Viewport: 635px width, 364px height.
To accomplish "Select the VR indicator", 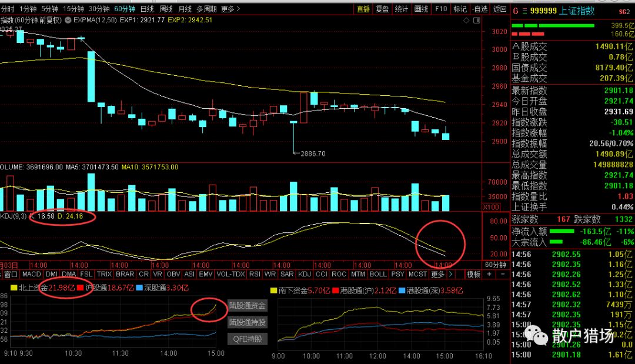I will pyautogui.click(x=158, y=274).
